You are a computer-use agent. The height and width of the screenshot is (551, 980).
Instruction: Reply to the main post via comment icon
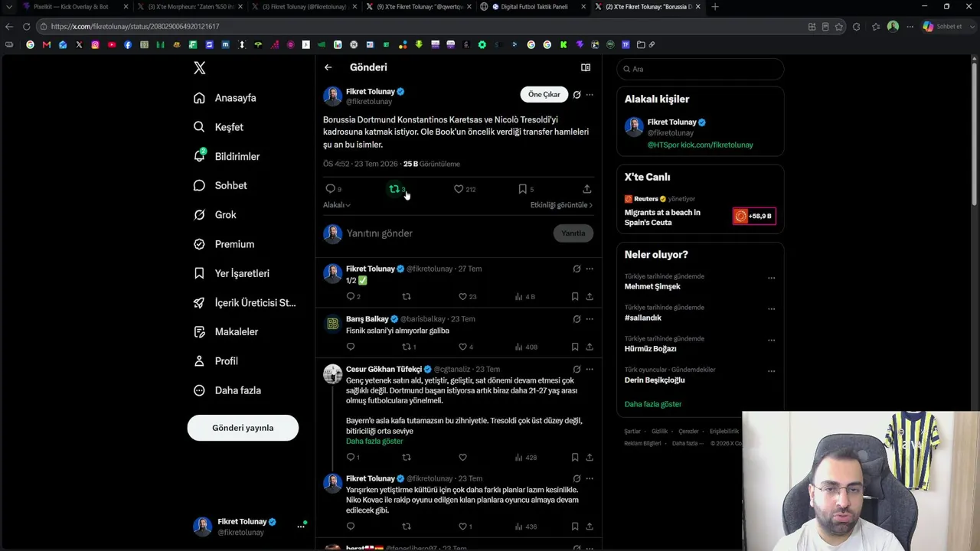[x=331, y=189]
